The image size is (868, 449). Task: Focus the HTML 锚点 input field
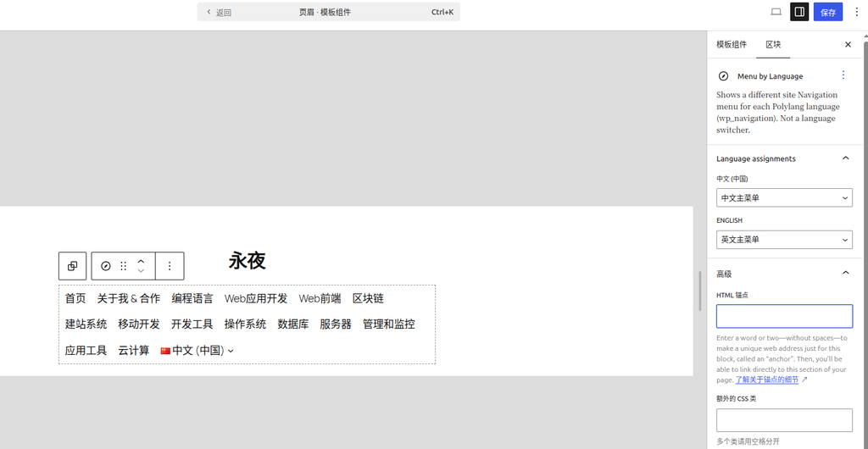(784, 316)
